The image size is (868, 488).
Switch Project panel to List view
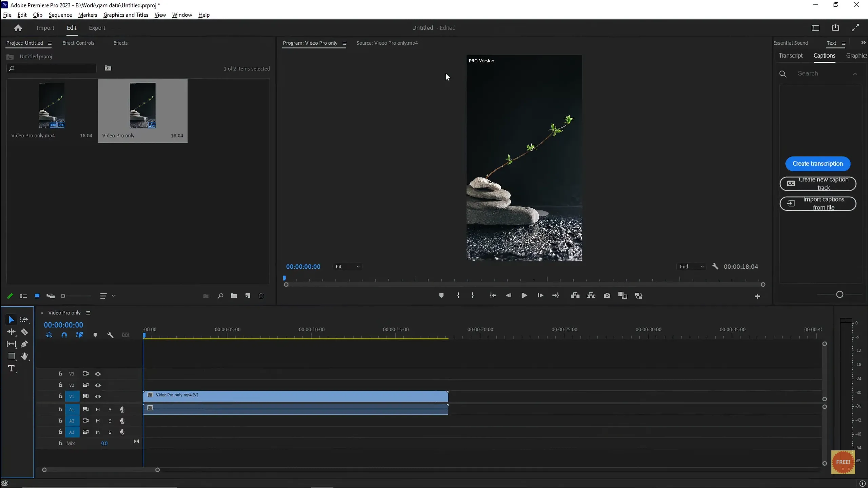point(23,296)
